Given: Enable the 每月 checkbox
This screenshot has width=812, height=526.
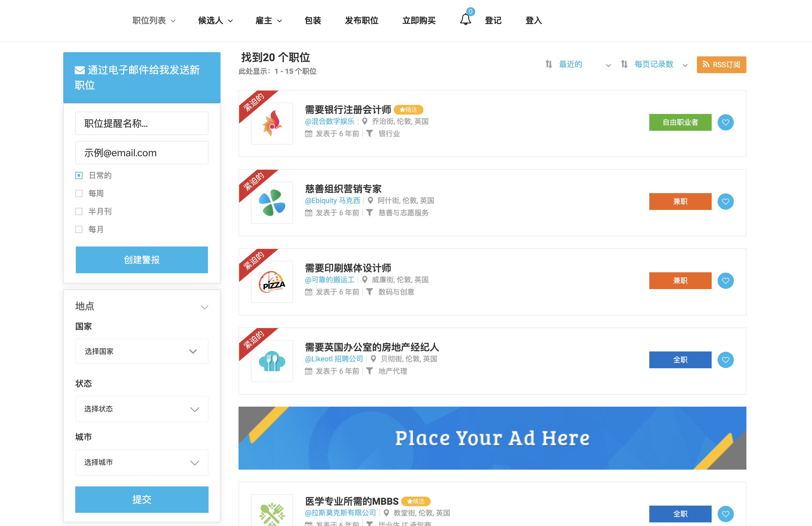Looking at the screenshot, I should click(79, 229).
